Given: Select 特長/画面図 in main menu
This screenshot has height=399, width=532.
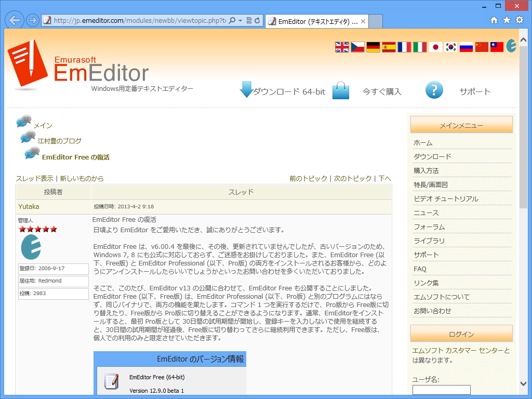Looking at the screenshot, I should tap(431, 185).
